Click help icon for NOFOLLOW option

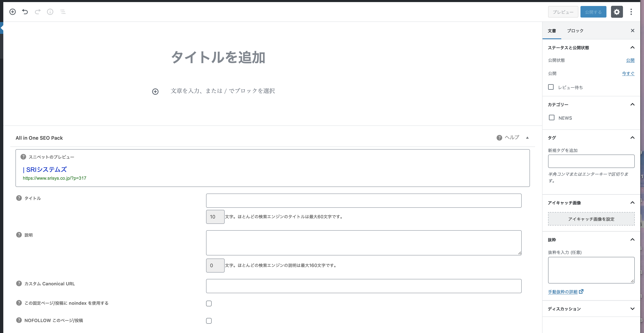point(19,320)
